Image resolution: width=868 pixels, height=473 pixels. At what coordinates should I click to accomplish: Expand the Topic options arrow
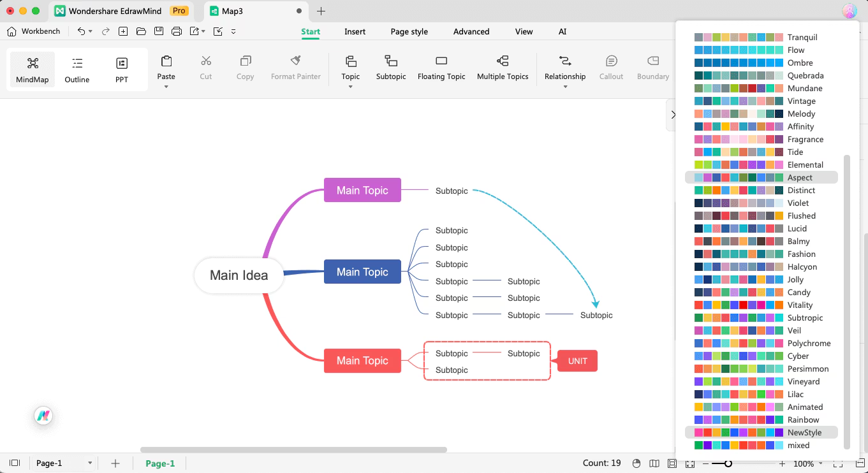click(x=351, y=87)
